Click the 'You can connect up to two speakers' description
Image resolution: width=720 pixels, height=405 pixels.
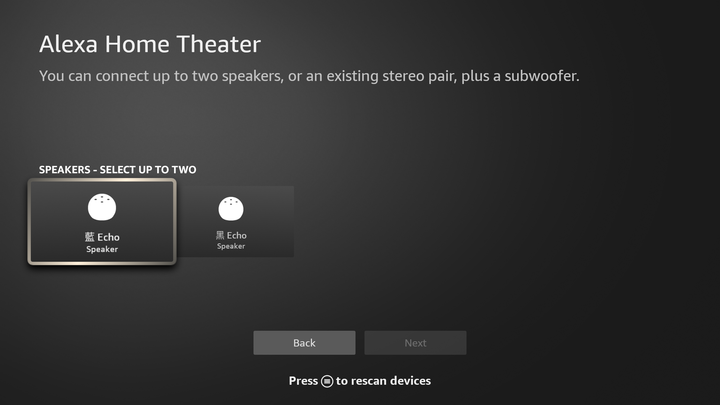click(x=309, y=76)
